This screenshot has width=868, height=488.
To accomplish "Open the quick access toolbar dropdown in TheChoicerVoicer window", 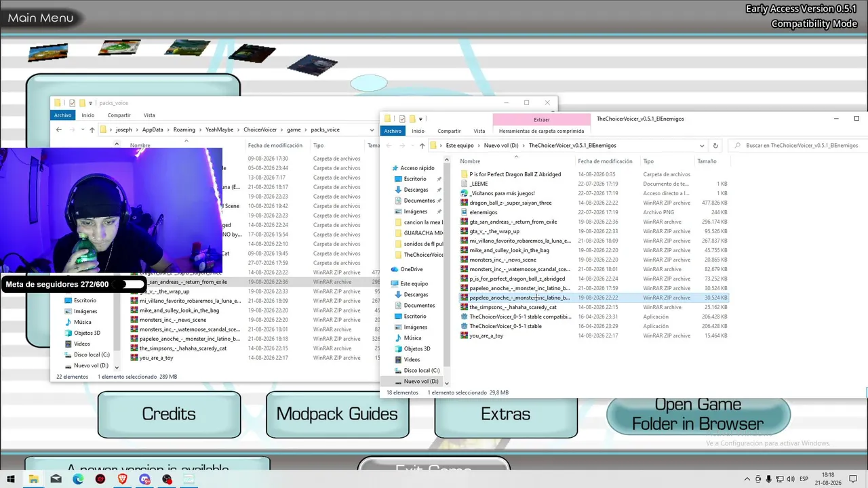I will (421, 119).
